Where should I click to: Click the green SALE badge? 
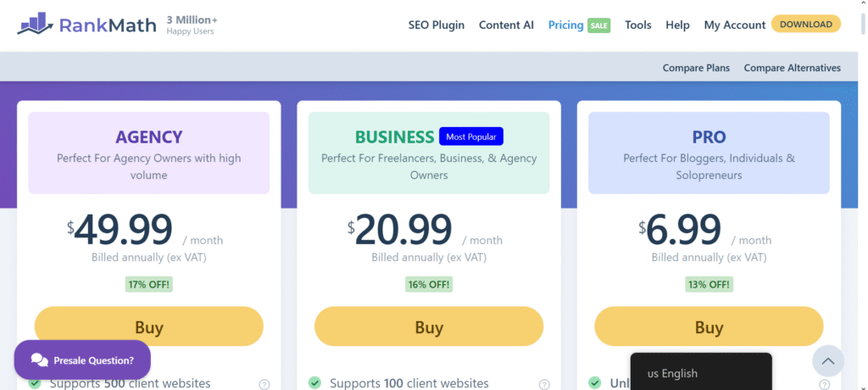point(599,25)
